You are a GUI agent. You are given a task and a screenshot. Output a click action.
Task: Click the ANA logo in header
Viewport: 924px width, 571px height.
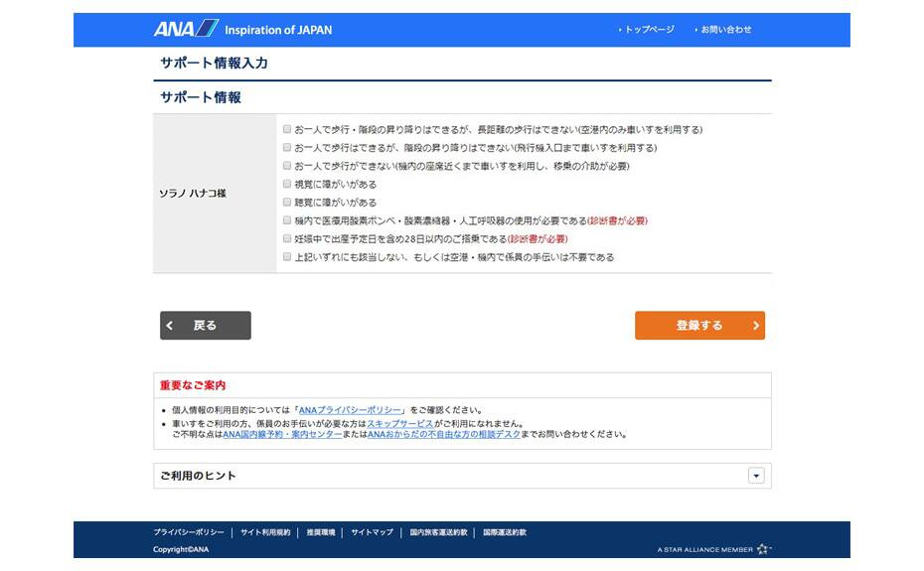coord(186,29)
